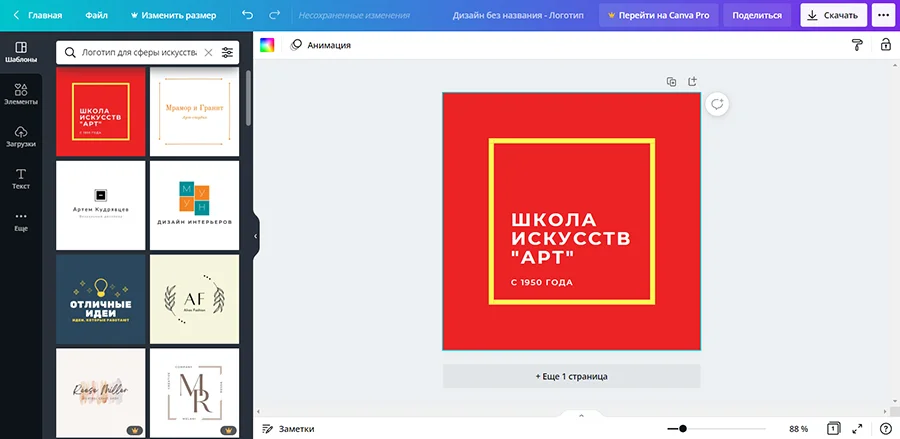Duplicate page using the copy page icon
Viewport: 900px width, 439px height.
672,82
